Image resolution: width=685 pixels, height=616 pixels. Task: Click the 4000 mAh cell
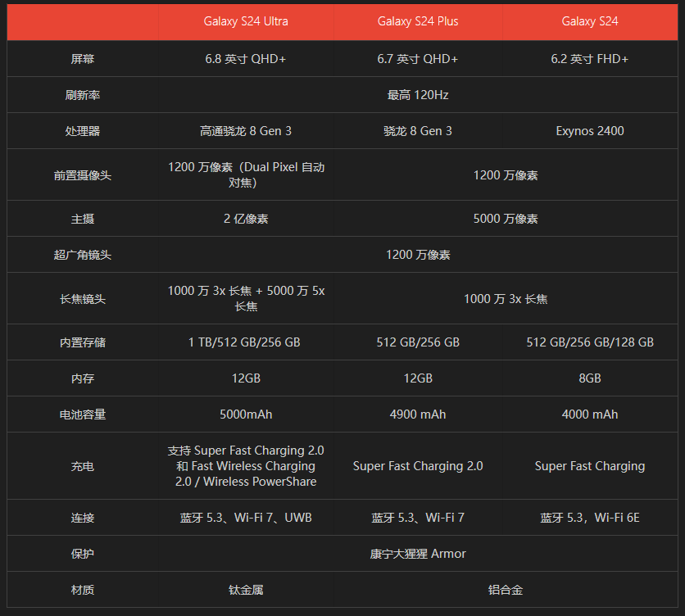(x=590, y=414)
